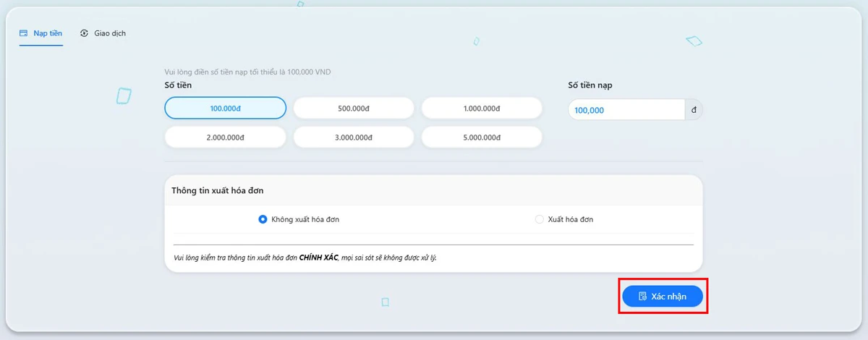Enable the Xuất hóa đơn radio option

(540, 219)
